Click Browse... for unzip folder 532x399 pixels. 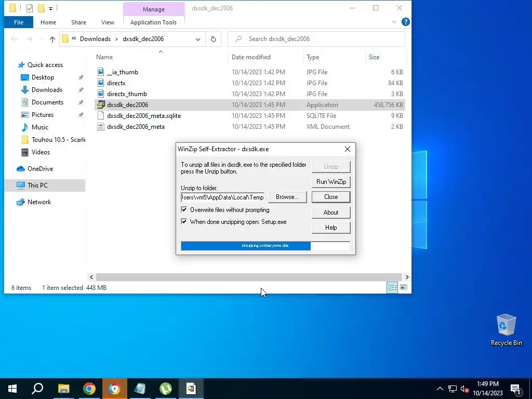(x=287, y=197)
